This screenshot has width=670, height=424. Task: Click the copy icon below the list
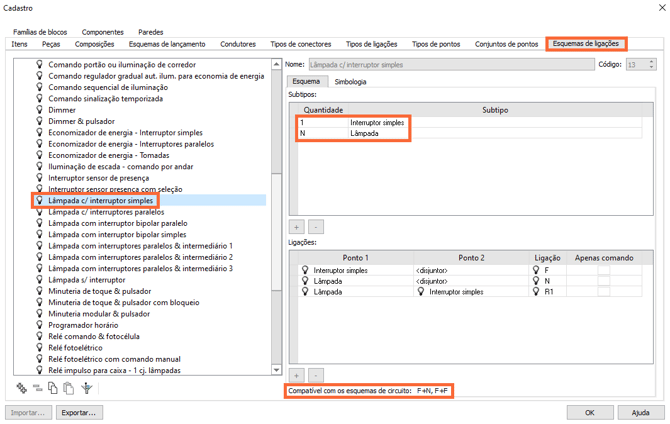click(53, 388)
